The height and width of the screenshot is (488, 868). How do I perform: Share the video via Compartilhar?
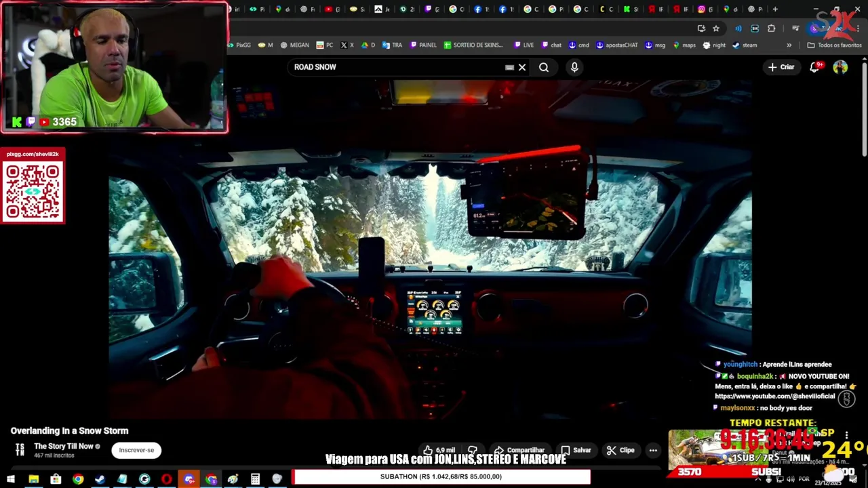coord(519,450)
